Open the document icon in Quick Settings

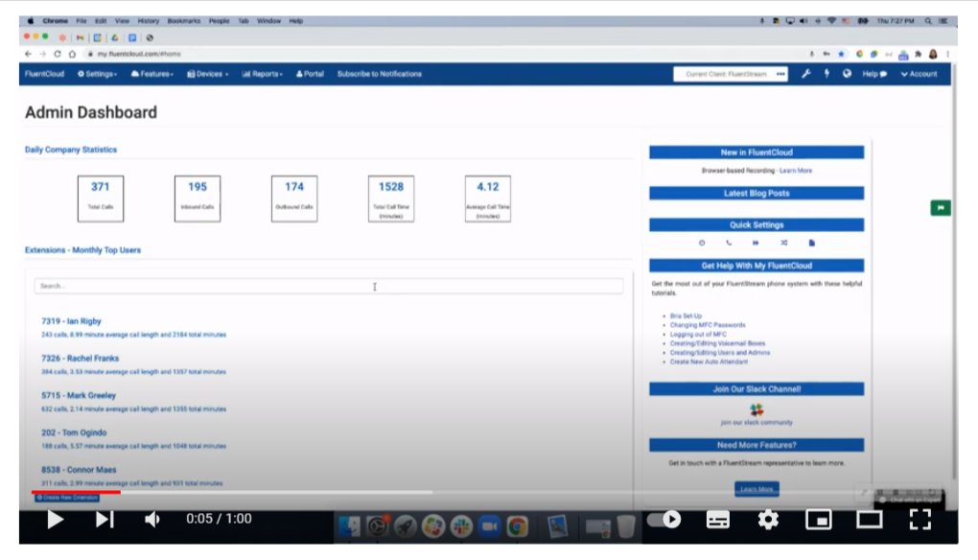click(x=811, y=243)
